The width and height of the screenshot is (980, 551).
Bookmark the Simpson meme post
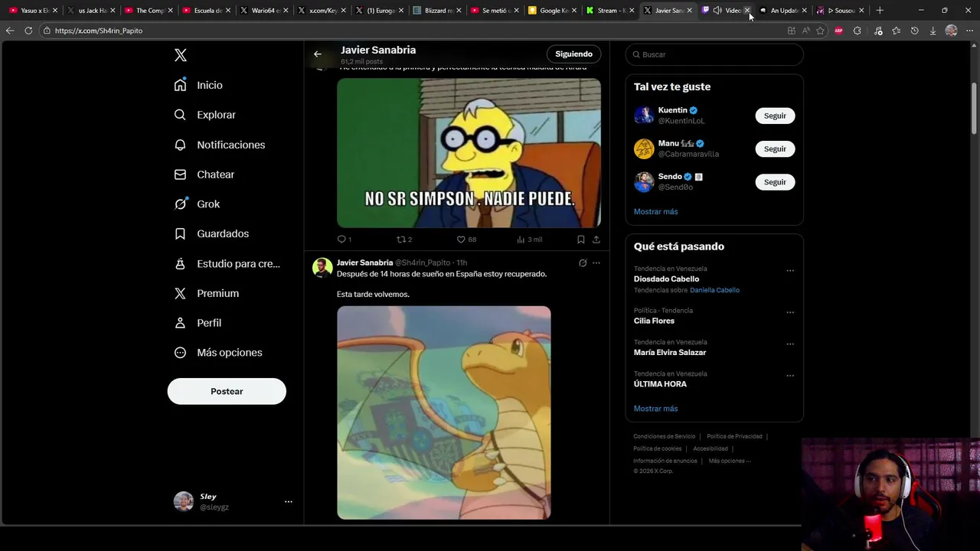581,240
